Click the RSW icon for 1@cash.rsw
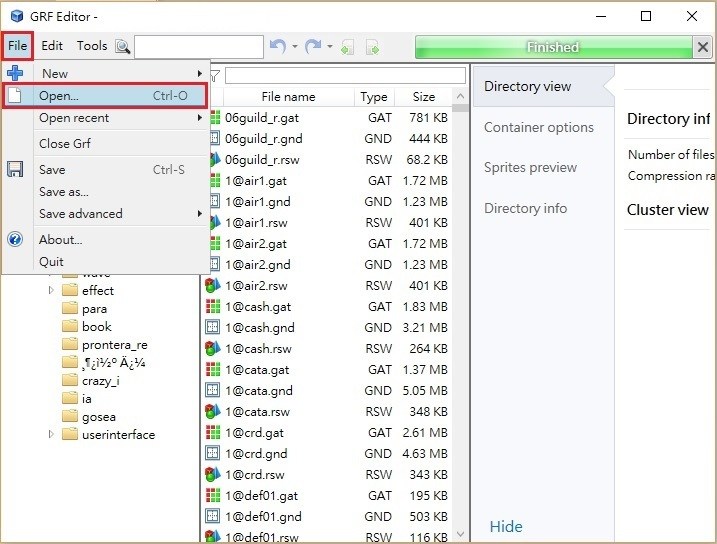The height and width of the screenshot is (544, 717). [x=213, y=349]
